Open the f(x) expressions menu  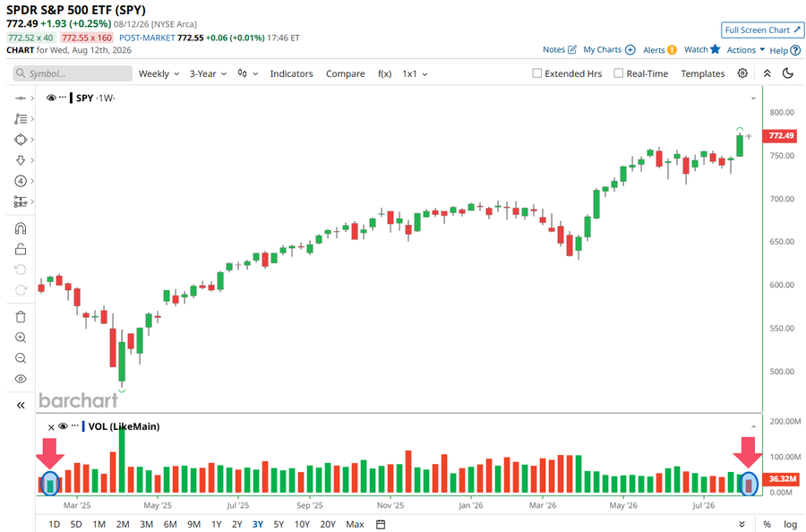tap(384, 73)
